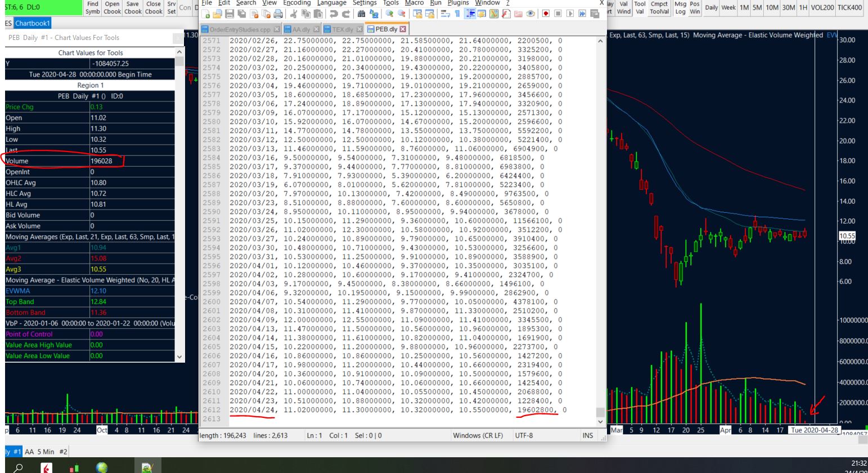This screenshot has width=868, height=473.
Task: Click the Undo arrow icon
Action: (x=334, y=14)
